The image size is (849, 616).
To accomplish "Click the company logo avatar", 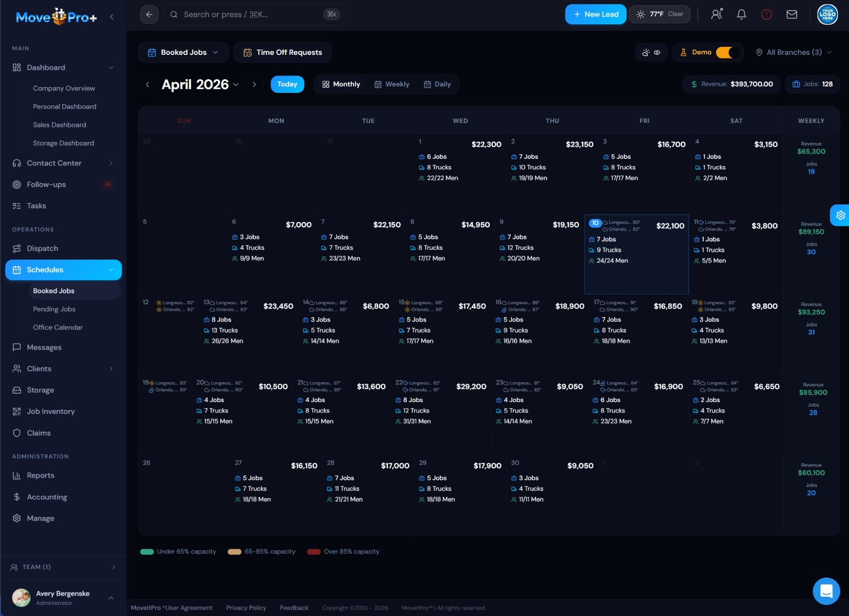I will point(827,15).
